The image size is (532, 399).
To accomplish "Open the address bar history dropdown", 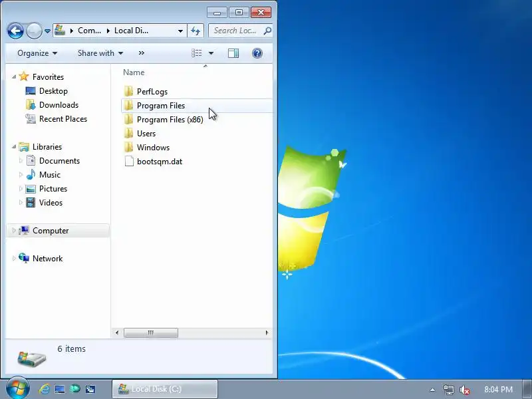I will (180, 31).
